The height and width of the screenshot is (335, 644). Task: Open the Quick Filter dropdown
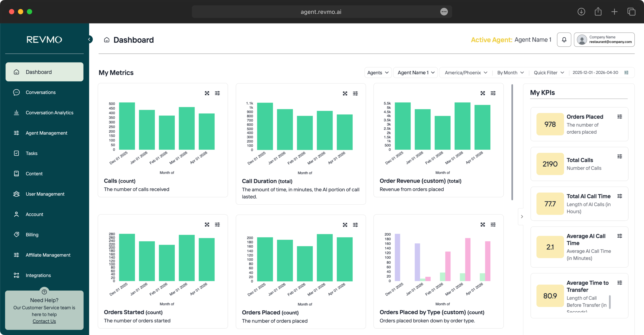[x=549, y=73]
